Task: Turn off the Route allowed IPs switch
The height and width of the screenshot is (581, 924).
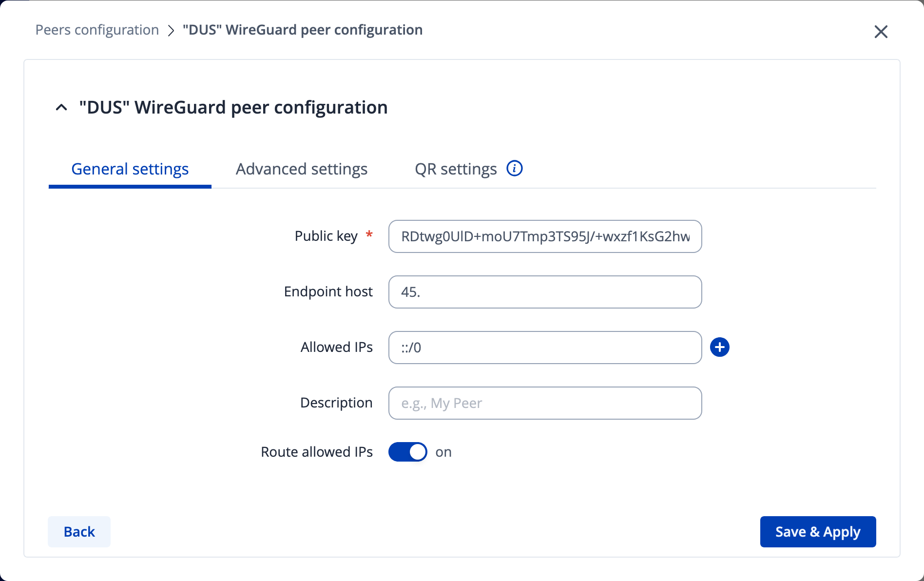Action: click(407, 452)
